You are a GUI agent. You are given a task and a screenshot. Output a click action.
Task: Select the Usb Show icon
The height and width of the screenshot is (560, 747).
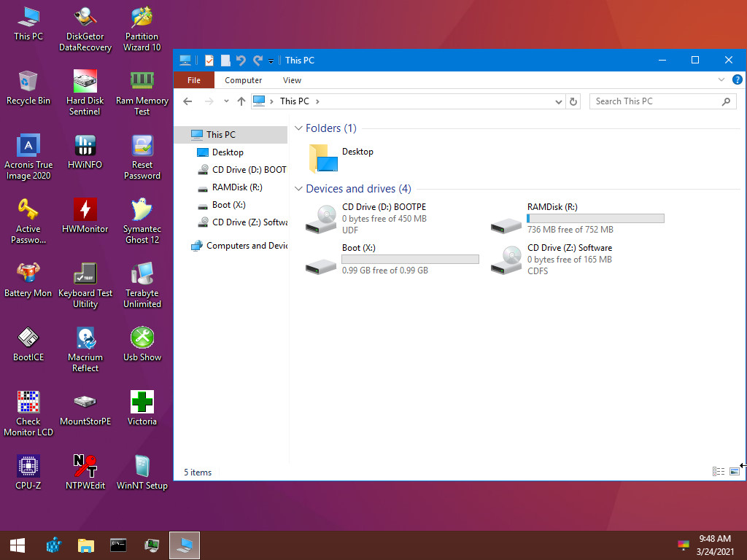click(142, 344)
